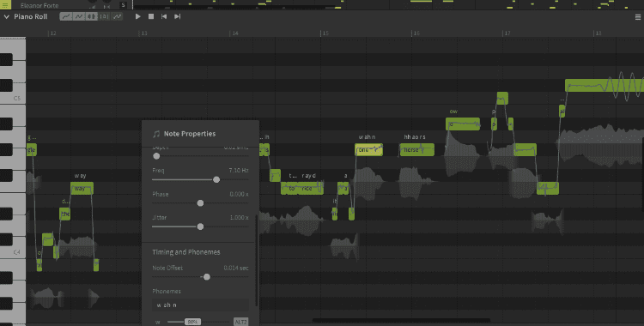Stop playback with the stop button
Screen dimensions: 644x326
tap(151, 16)
